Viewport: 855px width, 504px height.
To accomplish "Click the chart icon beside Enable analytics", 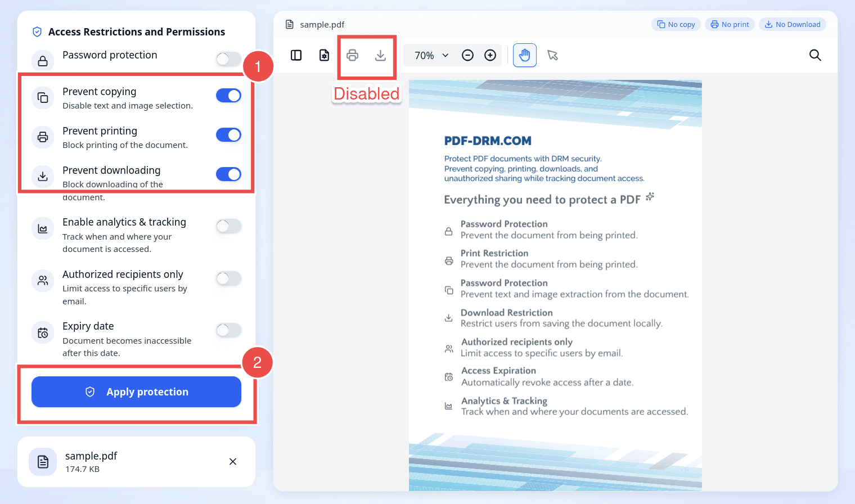I will (43, 228).
